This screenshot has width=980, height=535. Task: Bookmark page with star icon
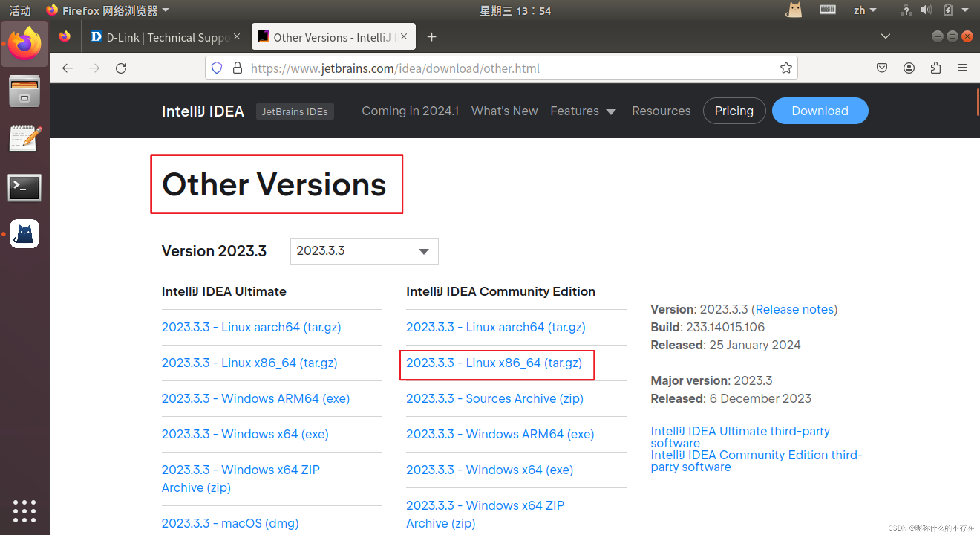pyautogui.click(x=785, y=68)
